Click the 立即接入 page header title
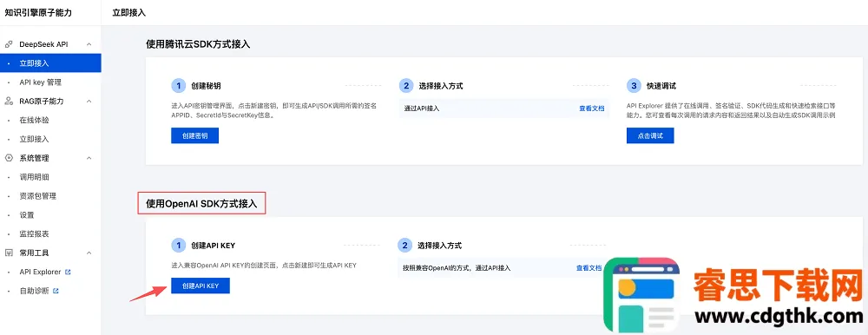 pos(129,12)
